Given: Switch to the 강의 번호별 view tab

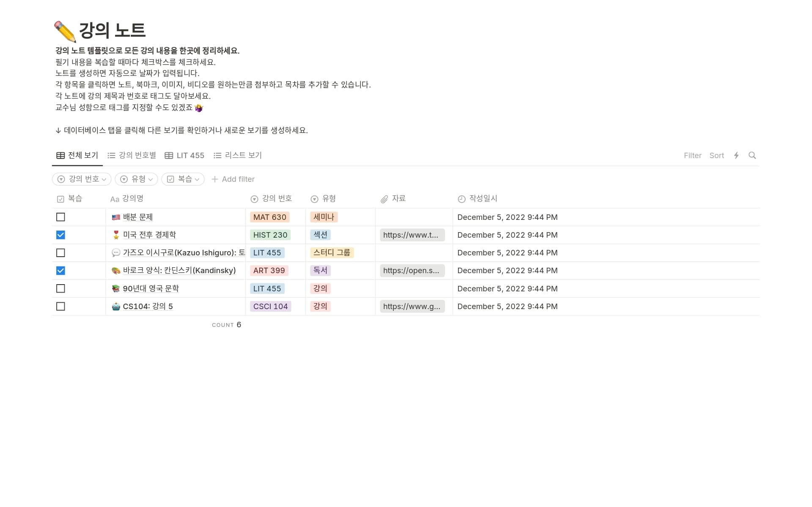Looking at the screenshot, I should 132,155.
